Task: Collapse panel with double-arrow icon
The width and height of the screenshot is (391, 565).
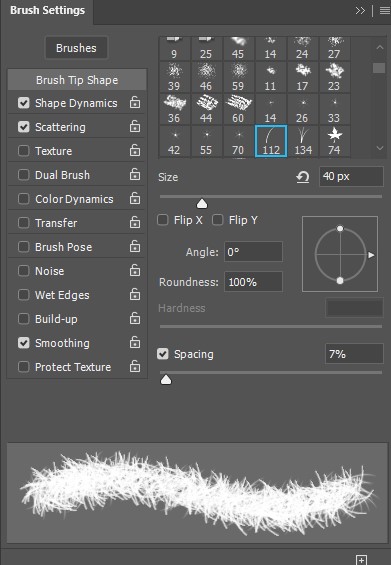Action: tap(360, 11)
